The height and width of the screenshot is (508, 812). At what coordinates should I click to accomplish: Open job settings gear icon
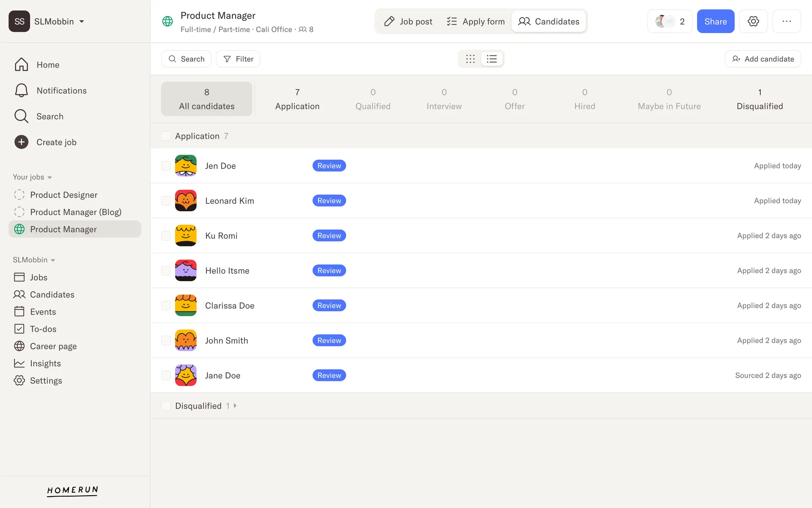(x=753, y=22)
